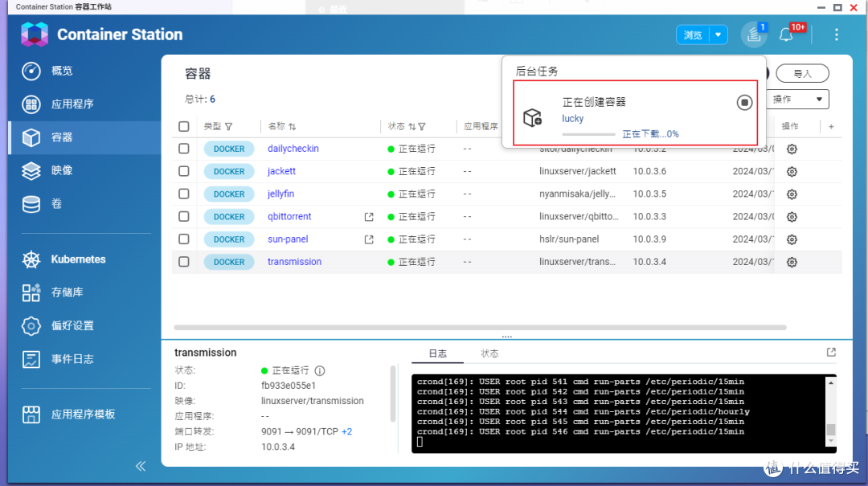This screenshot has width=868, height=486.
Task: Collapse the left sidebar with double chevron
Action: [x=141, y=466]
